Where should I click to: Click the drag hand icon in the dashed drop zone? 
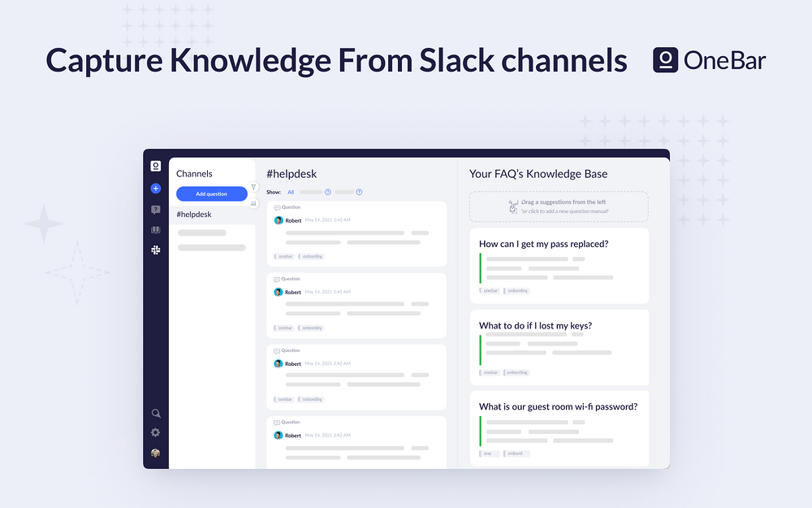513,206
